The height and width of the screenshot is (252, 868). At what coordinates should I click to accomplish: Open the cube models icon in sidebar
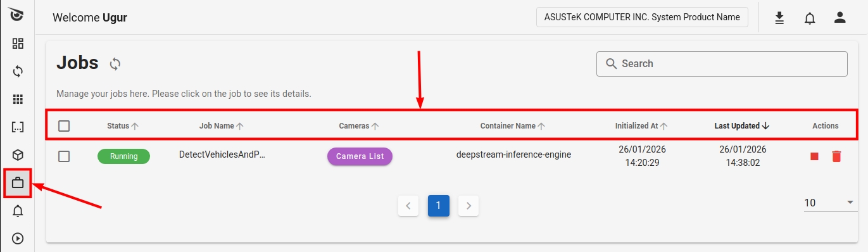pos(18,155)
